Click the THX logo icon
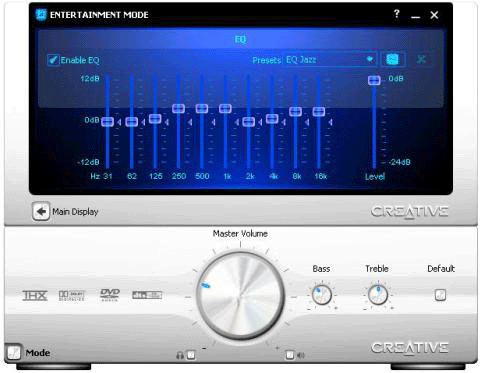This screenshot has height=373, width=486. (35, 295)
